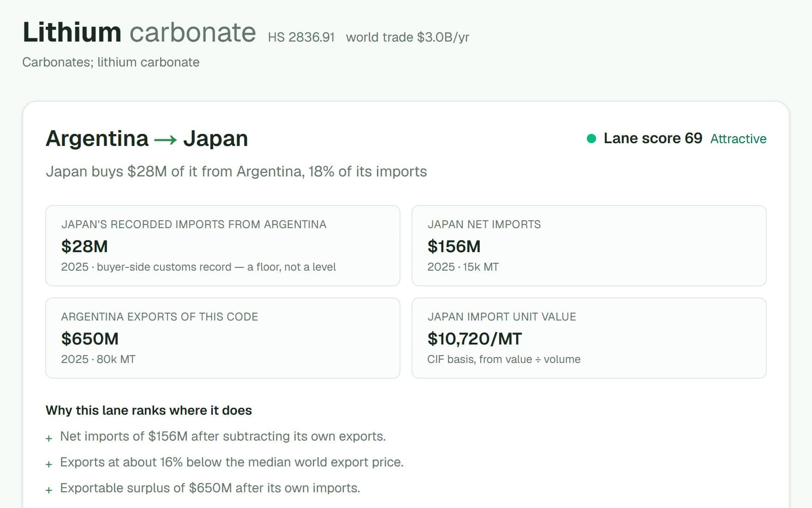This screenshot has height=508, width=812.
Task: Click the 'world trade $3.0B/yr' figure
Action: pos(407,37)
